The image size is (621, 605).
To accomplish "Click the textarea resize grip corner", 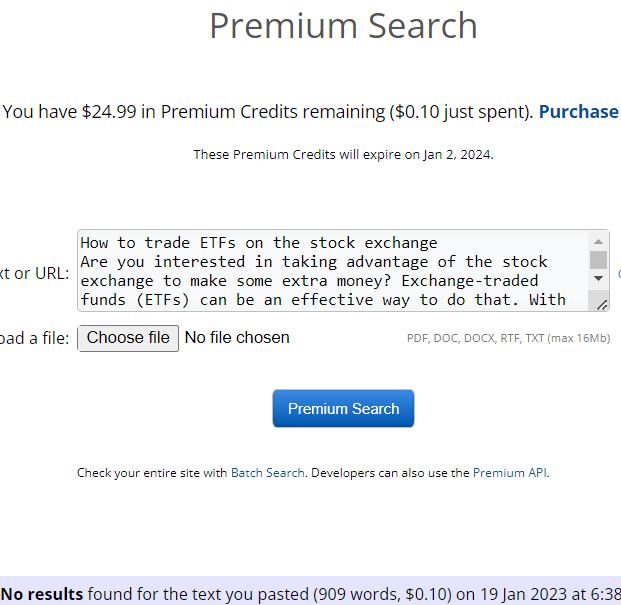I will pos(602,303).
